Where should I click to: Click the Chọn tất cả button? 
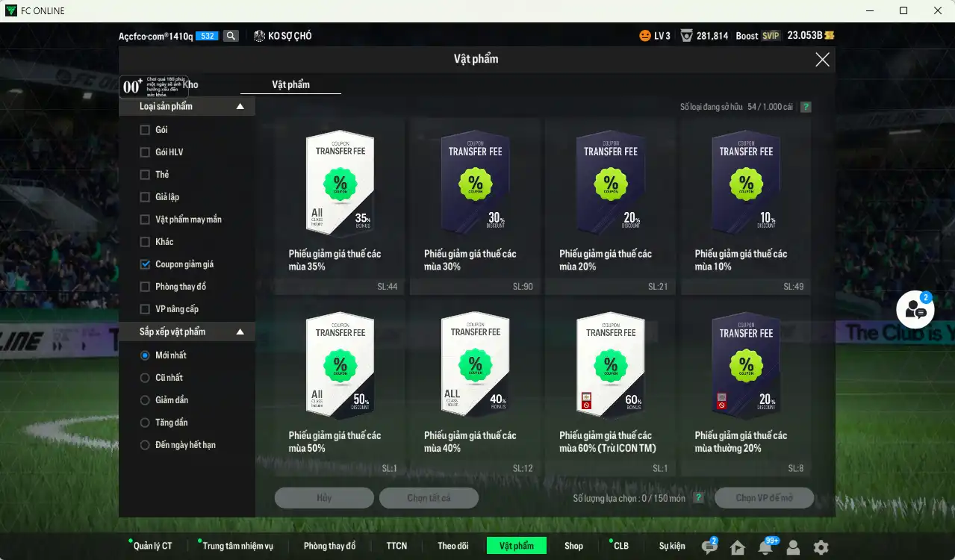pos(429,498)
